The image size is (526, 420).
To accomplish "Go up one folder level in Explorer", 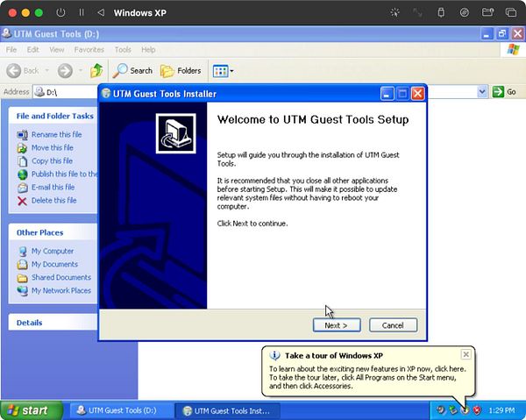I will (96, 70).
